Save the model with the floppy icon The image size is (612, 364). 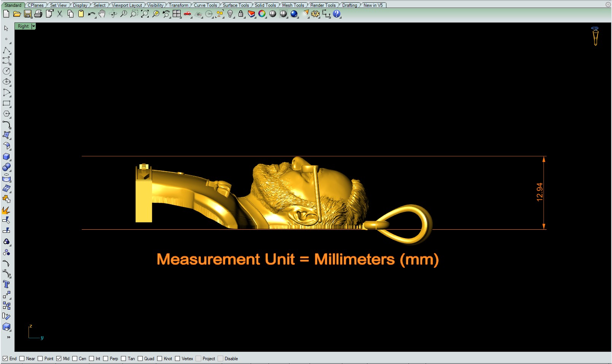click(x=27, y=14)
